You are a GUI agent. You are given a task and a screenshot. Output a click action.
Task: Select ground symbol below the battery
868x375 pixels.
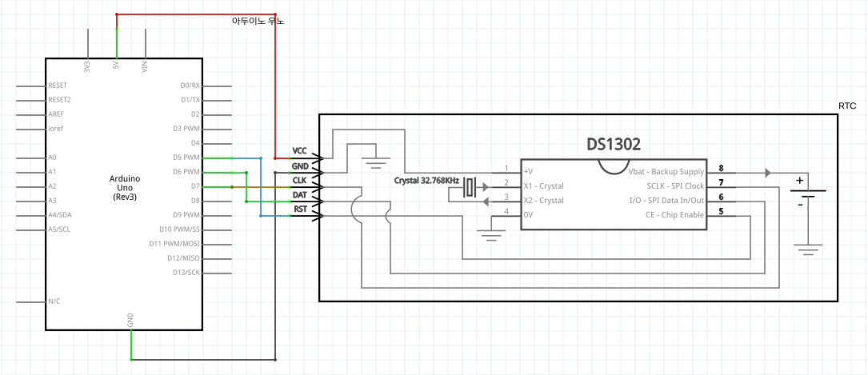(x=808, y=249)
